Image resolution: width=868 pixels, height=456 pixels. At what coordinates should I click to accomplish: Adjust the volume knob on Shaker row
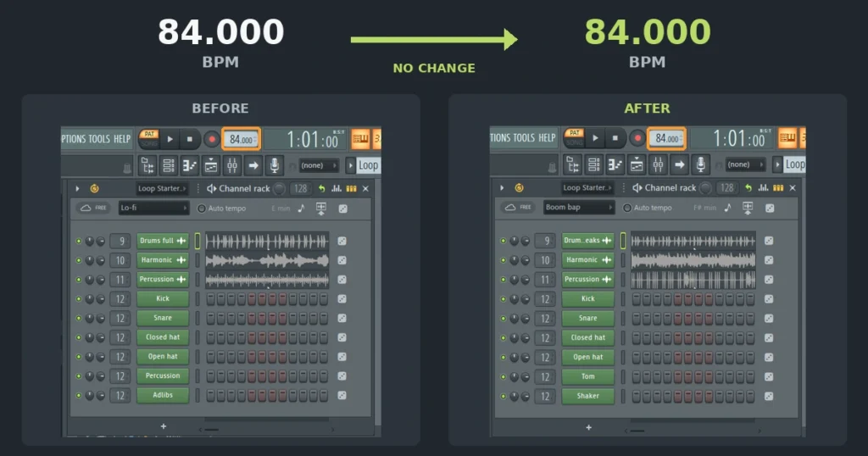(525, 396)
